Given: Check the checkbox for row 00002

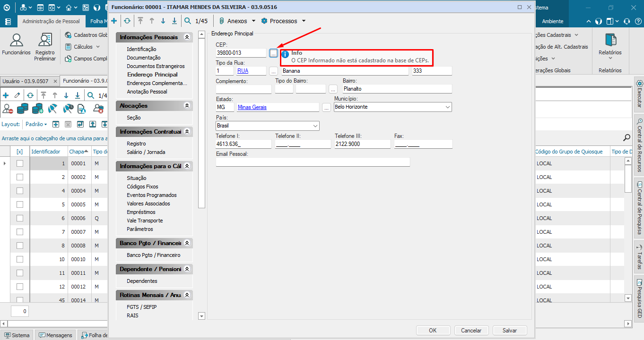Looking at the screenshot, I should [20, 177].
